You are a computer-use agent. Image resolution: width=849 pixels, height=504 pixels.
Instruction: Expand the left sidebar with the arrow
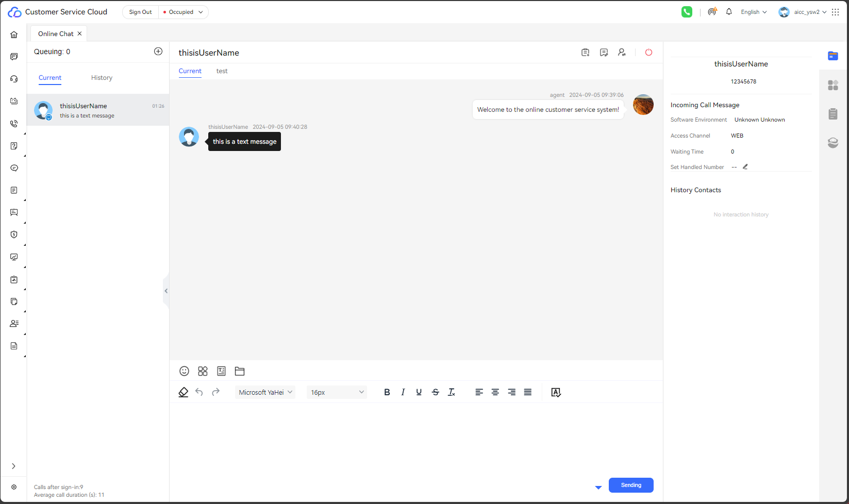click(x=14, y=466)
